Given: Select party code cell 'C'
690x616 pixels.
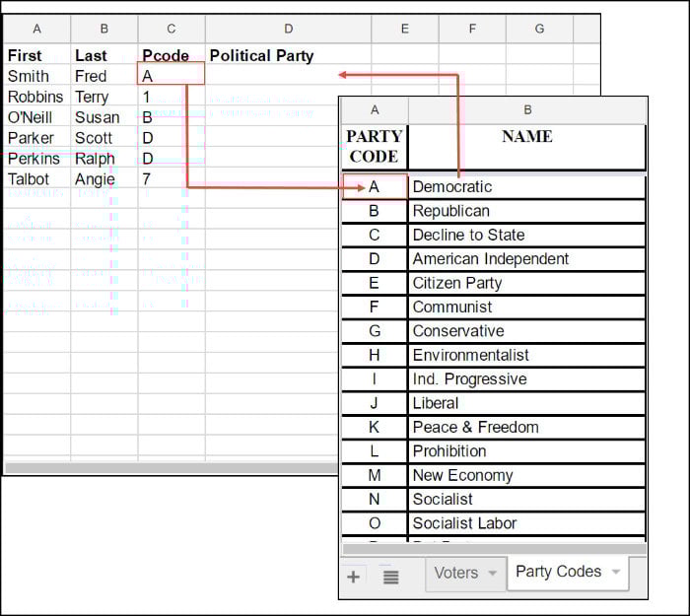Looking at the screenshot, I should point(375,236).
